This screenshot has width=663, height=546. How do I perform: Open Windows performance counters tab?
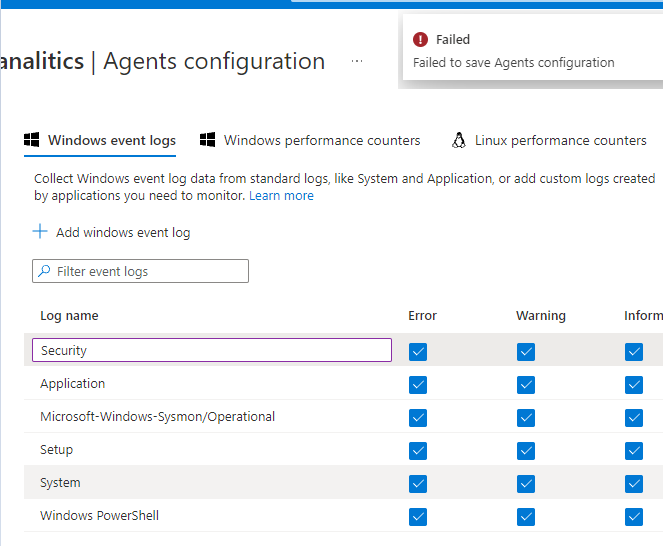coord(310,140)
